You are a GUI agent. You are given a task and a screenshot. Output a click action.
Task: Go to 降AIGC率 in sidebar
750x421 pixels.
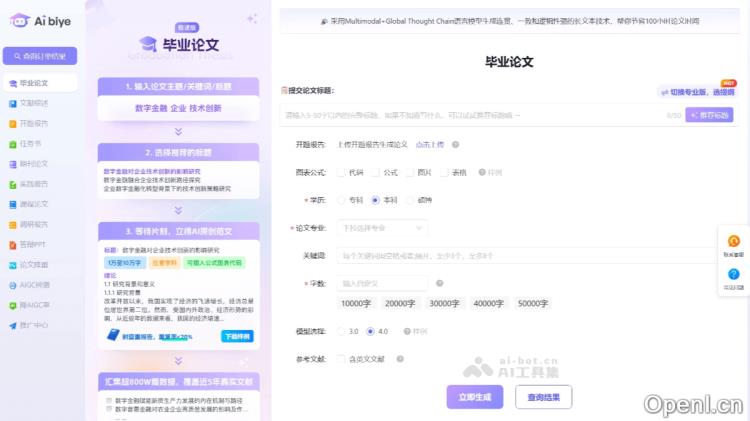point(35,305)
